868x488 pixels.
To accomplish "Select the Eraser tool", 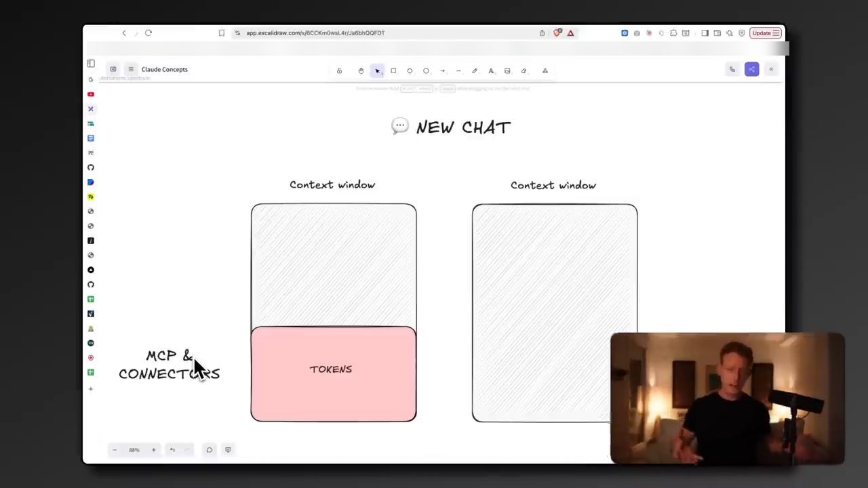I will 524,70.
